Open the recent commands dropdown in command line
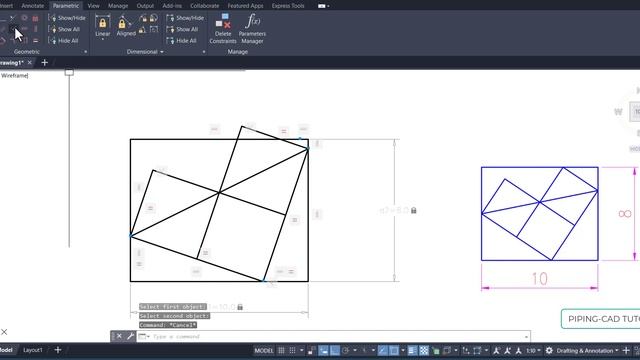 143,336
